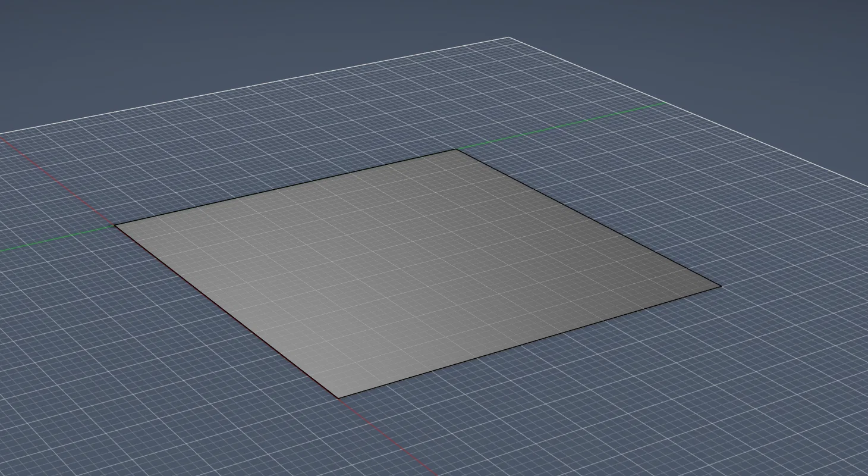This screenshot has height=476, width=868.
Task: Click the red axis line below the plane
Action: coord(386,433)
